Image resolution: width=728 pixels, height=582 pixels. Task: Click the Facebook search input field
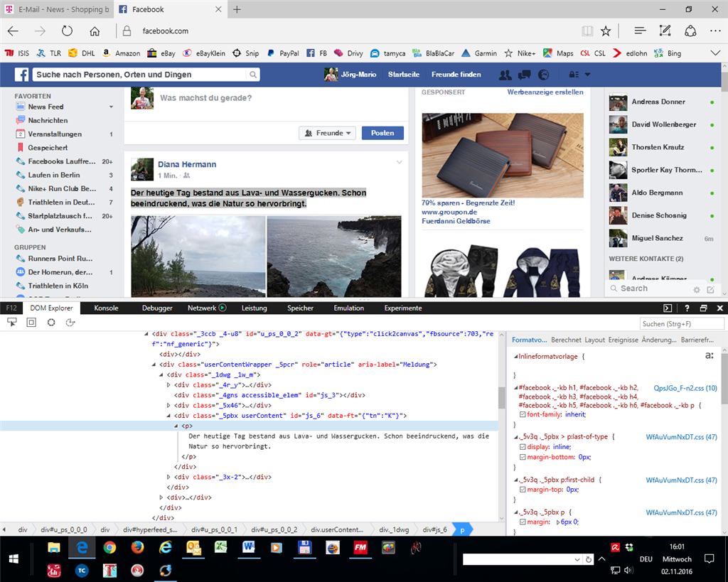tap(139, 75)
